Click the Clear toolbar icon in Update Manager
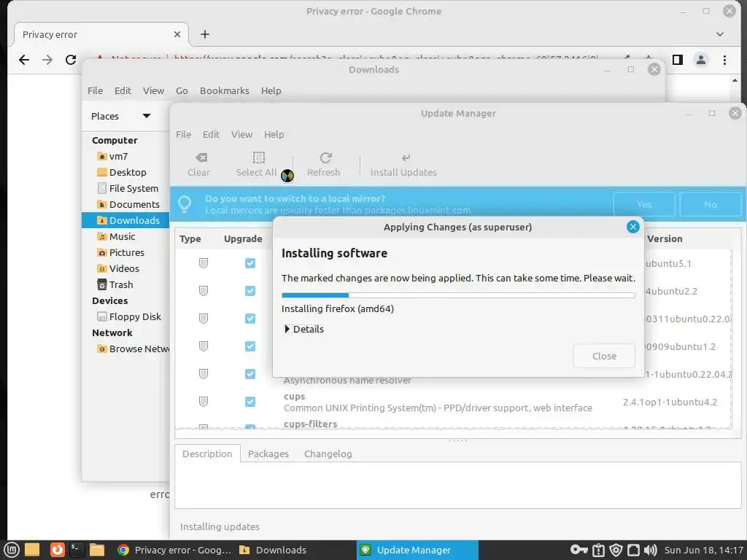747x560 pixels. (x=198, y=164)
